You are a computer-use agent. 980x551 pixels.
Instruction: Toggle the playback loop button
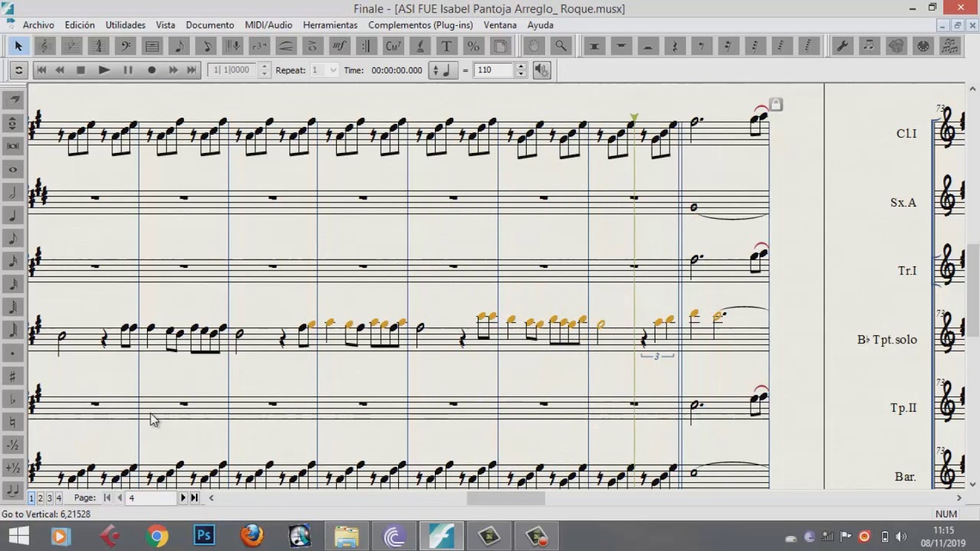[x=18, y=70]
